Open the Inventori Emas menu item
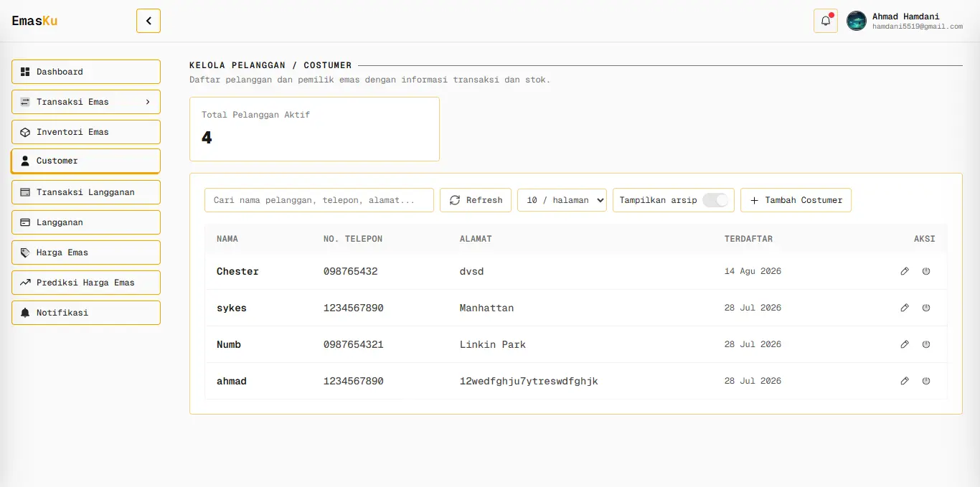The height and width of the screenshot is (487, 980). pyautogui.click(x=86, y=132)
